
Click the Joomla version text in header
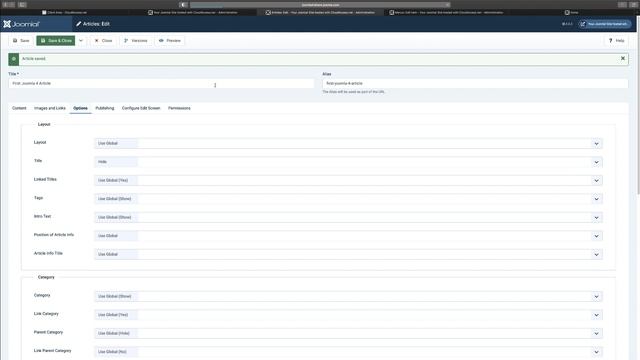click(567, 24)
